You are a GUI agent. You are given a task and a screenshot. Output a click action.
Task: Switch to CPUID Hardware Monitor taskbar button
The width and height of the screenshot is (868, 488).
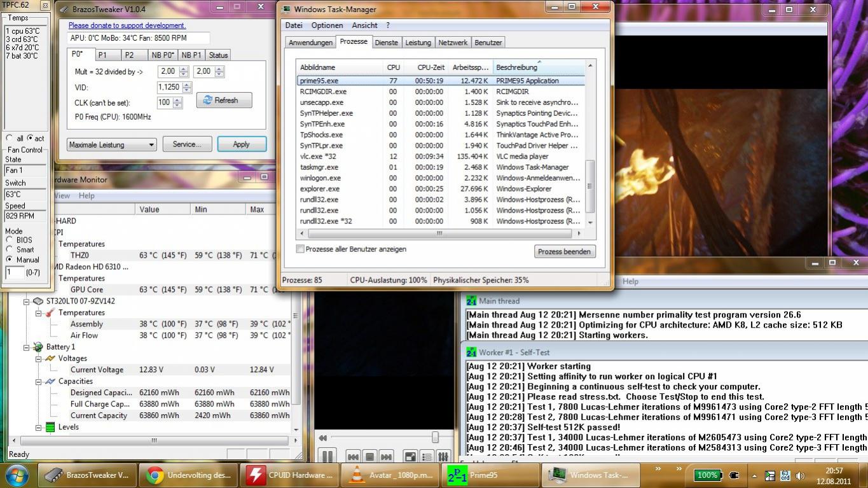pos(289,475)
